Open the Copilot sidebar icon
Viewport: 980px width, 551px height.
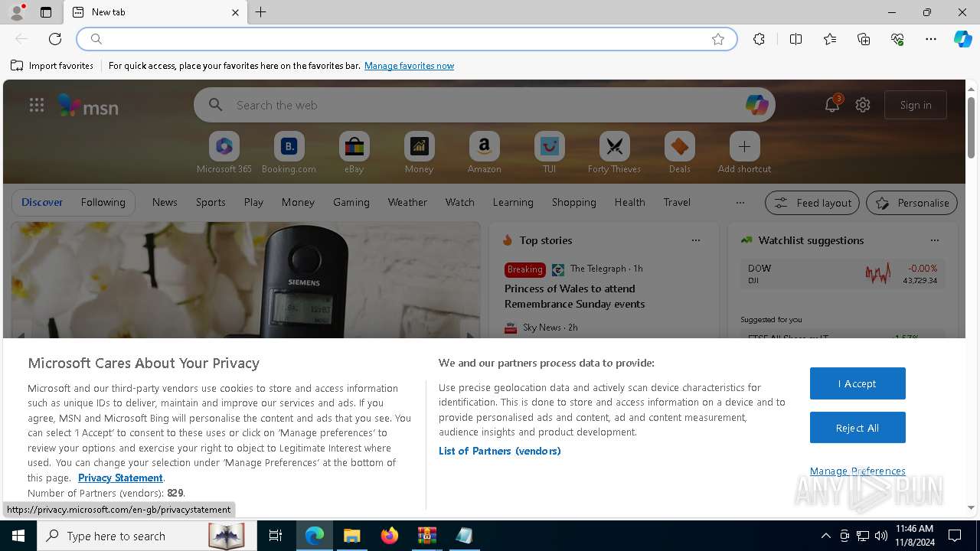pos(962,39)
